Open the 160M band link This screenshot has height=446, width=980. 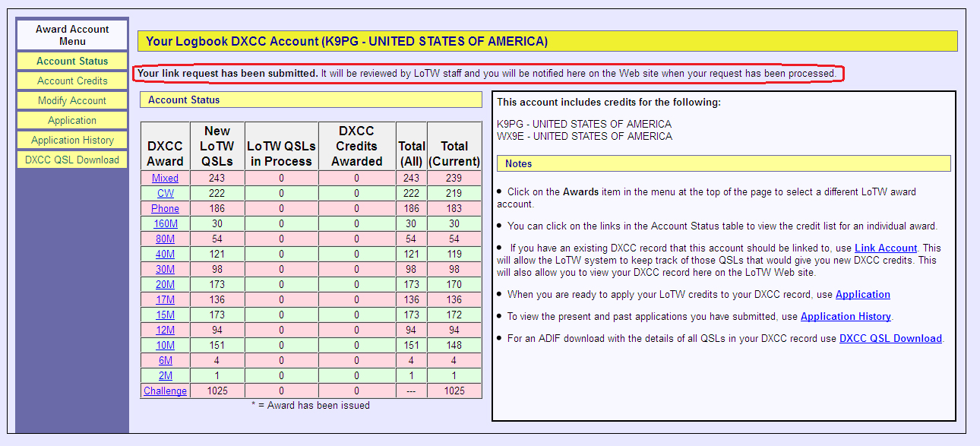click(x=165, y=224)
